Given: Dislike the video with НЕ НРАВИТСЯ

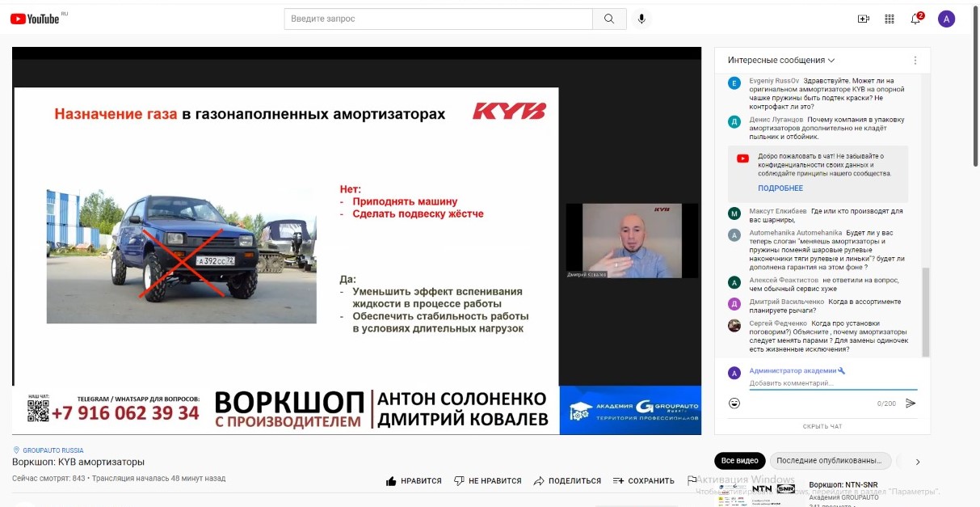Looking at the screenshot, I should tap(487, 480).
